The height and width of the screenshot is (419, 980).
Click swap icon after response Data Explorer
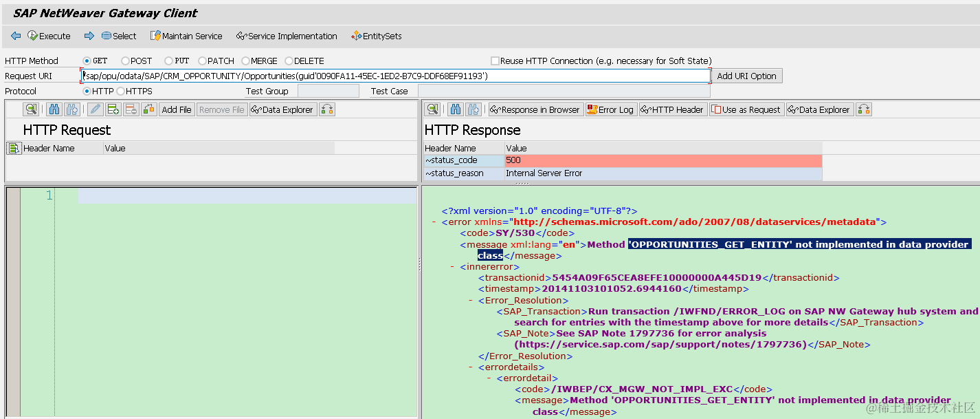click(x=864, y=109)
